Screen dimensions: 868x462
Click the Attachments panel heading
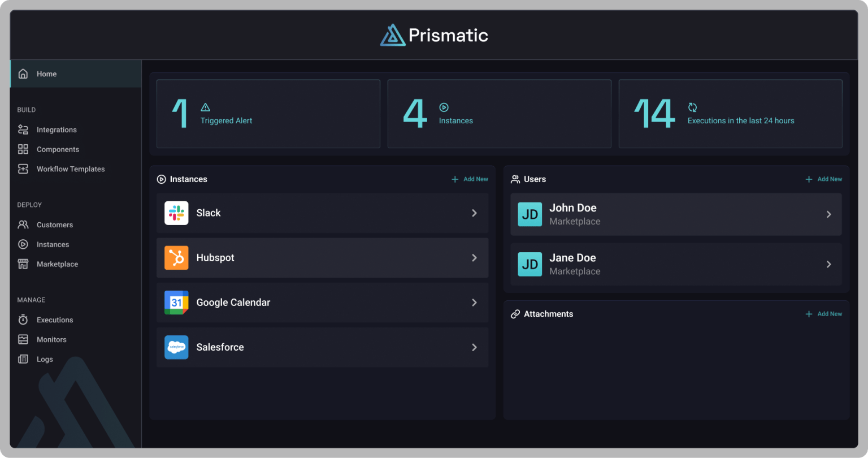548,314
